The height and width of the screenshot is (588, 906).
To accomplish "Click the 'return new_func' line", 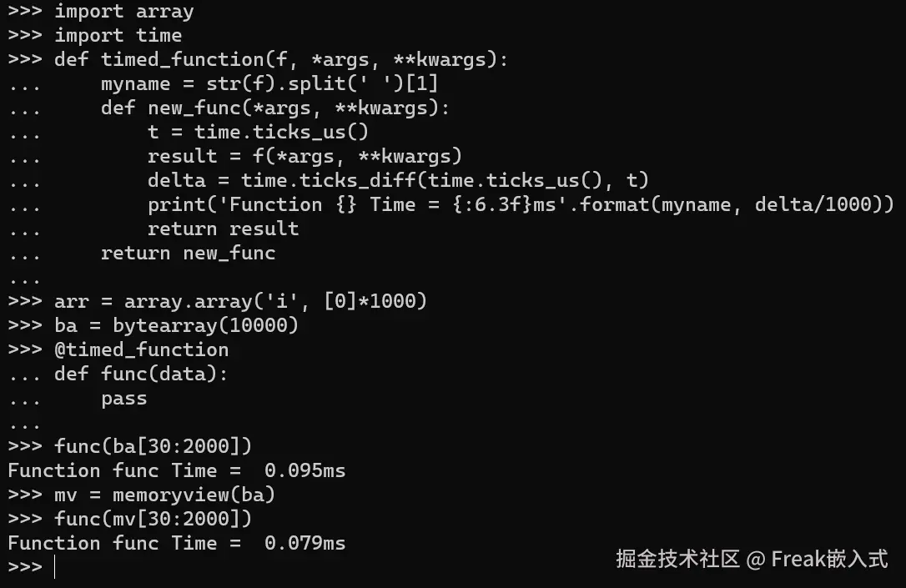I will [x=142, y=254].
